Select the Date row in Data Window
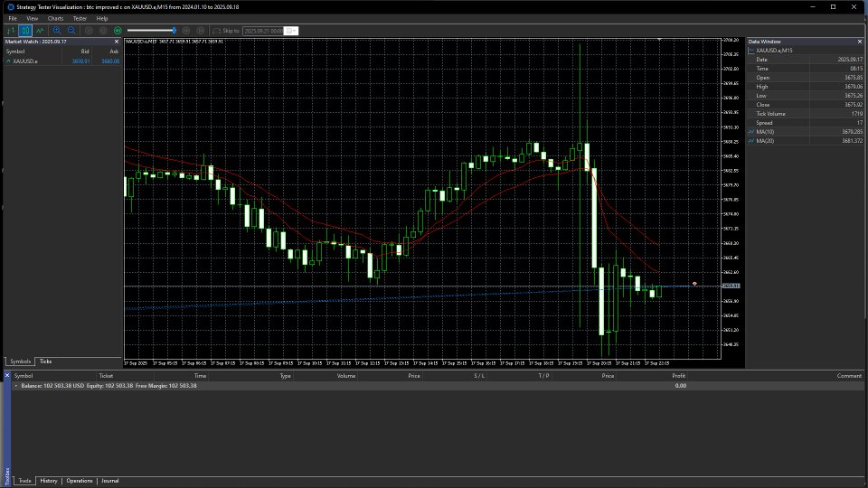This screenshot has height=488, width=868. tap(806, 60)
